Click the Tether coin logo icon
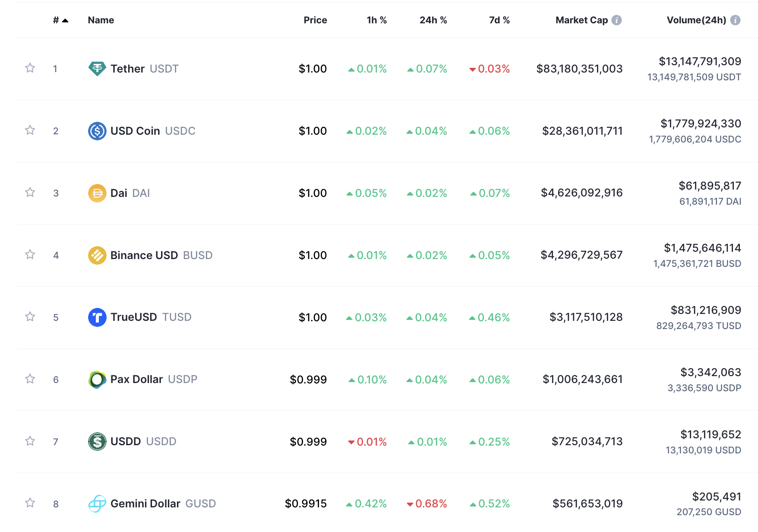The height and width of the screenshot is (532, 758). coord(97,69)
